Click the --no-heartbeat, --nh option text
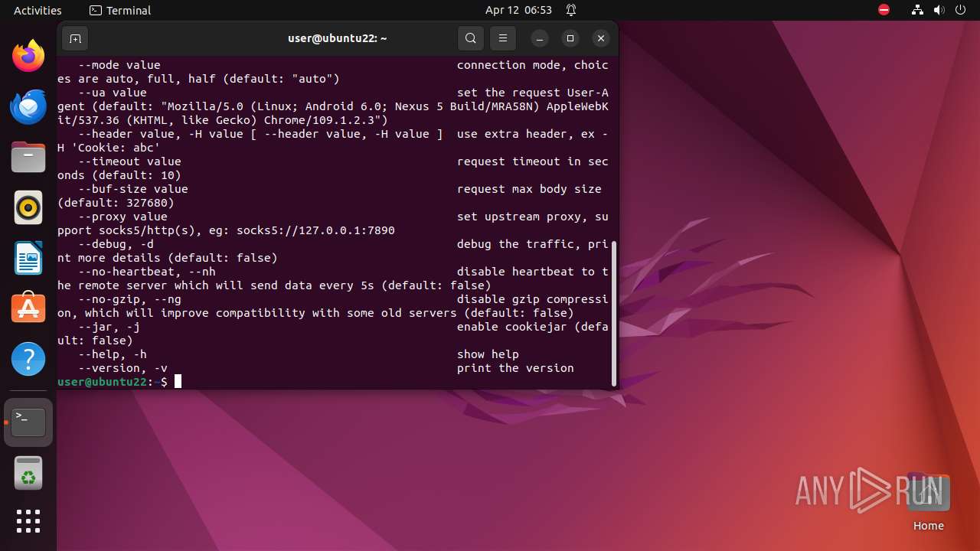 click(x=147, y=272)
